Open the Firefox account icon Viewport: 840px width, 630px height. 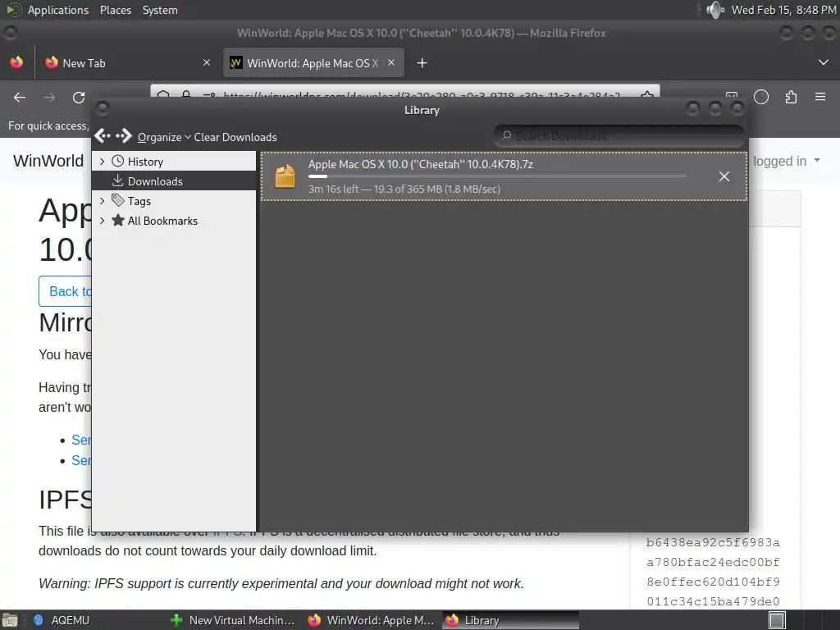[x=761, y=97]
